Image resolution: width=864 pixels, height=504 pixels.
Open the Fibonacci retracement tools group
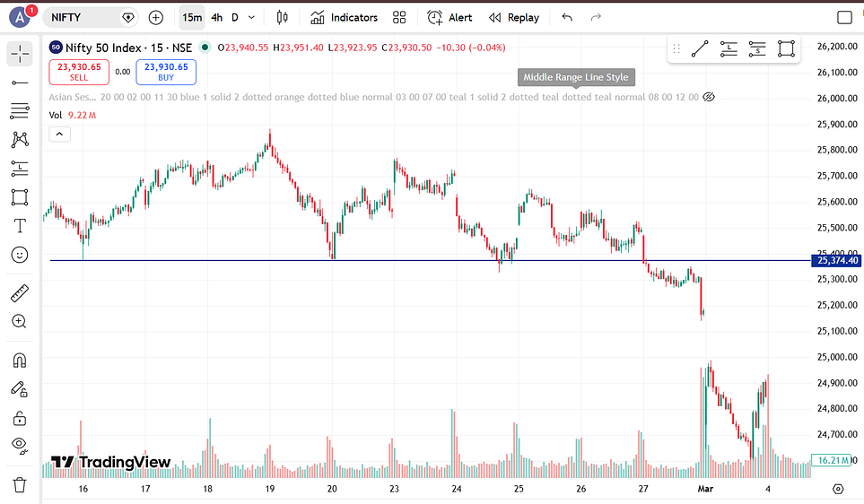(20, 110)
